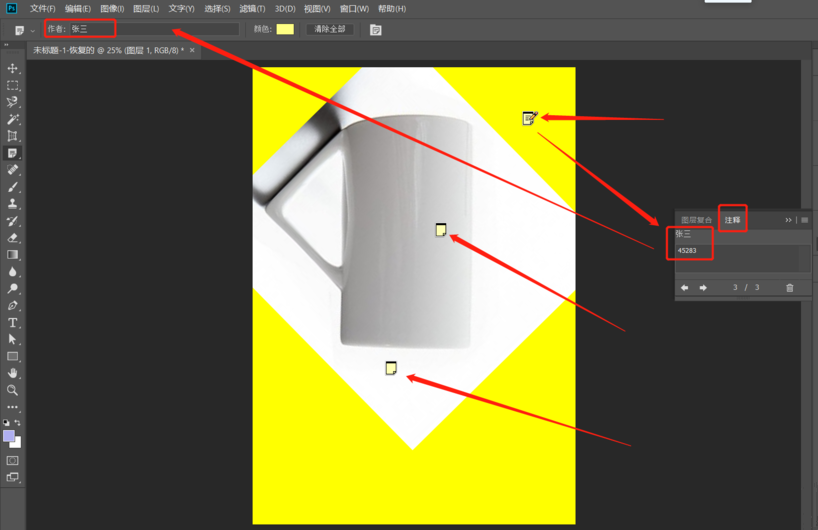
Task: Select the Gradient tool
Action: point(13,255)
